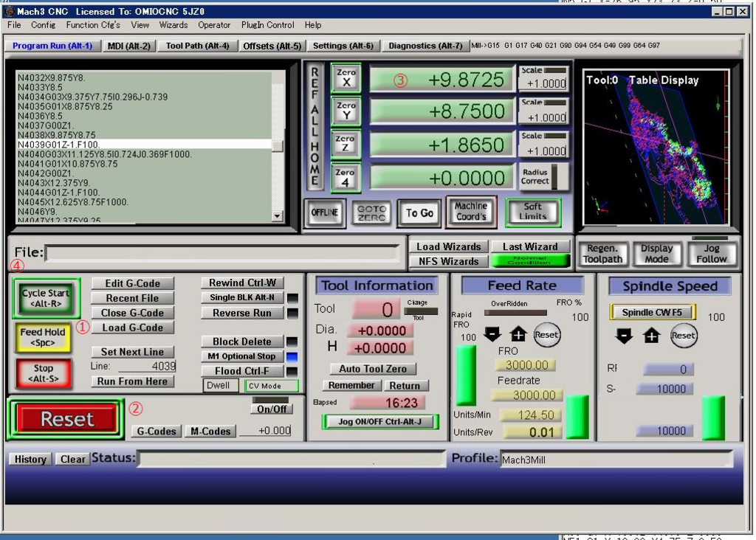This screenshot has width=756, height=540.
Task: Click Load G-Code button
Action: [133, 328]
